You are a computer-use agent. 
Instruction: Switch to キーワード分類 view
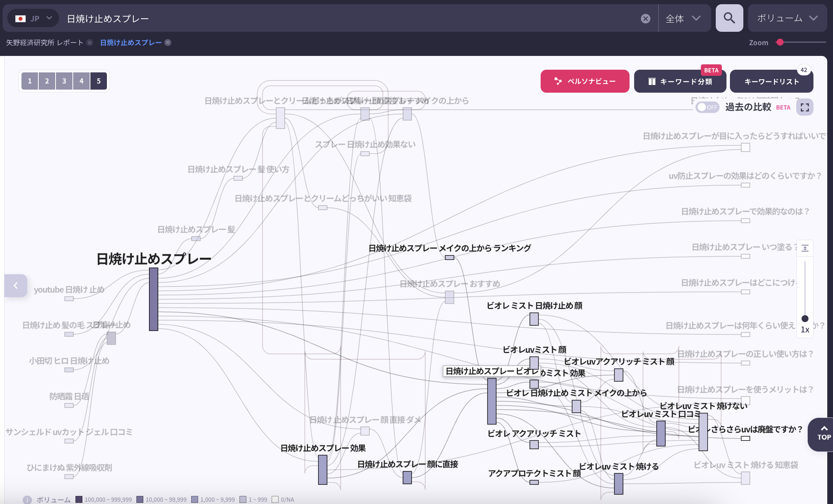pyautogui.click(x=680, y=81)
